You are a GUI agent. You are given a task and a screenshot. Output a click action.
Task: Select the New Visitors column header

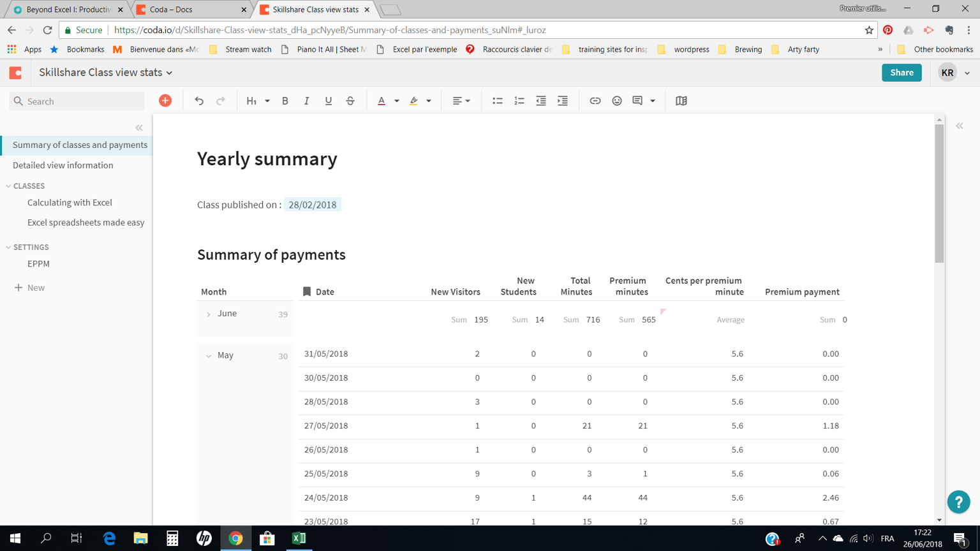pos(456,292)
